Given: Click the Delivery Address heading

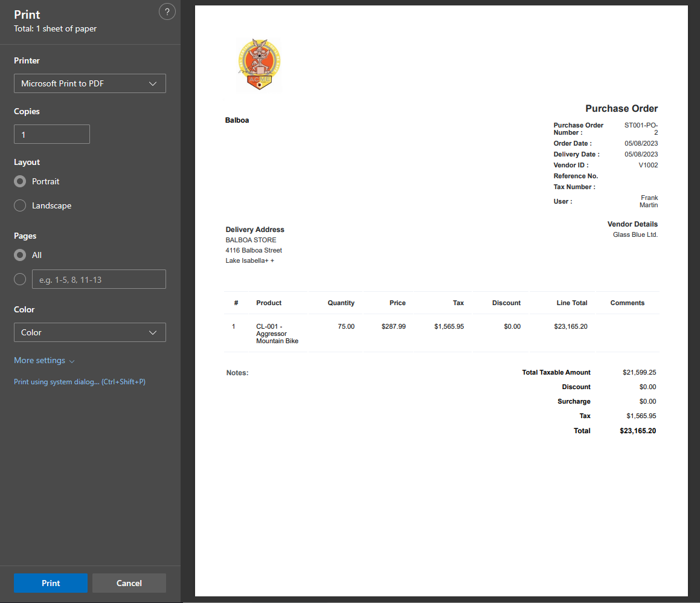Looking at the screenshot, I should pos(255,230).
